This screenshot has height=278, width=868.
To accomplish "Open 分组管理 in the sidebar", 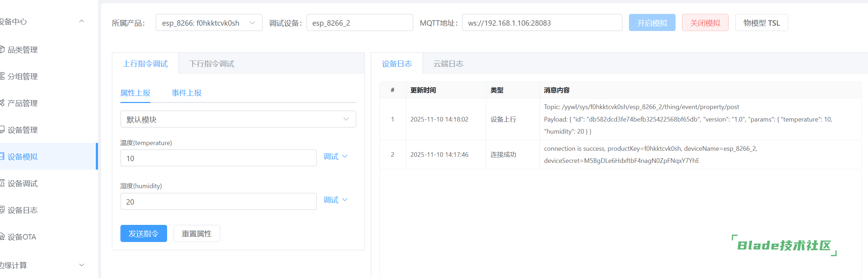I will (22, 77).
